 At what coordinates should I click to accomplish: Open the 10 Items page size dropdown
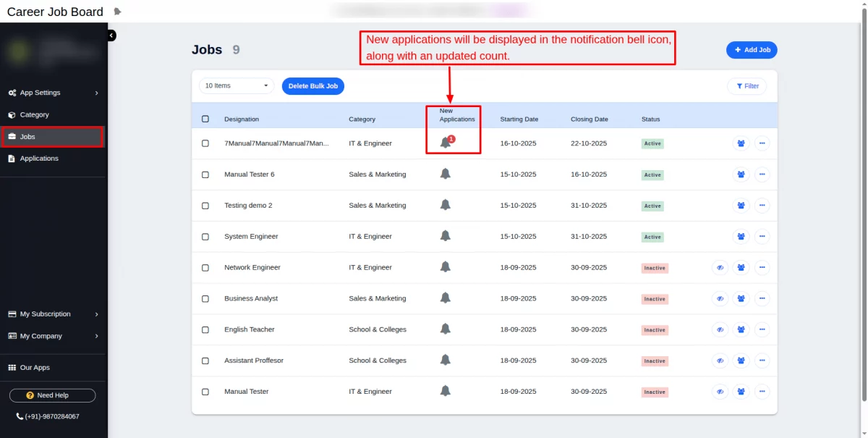tap(237, 85)
